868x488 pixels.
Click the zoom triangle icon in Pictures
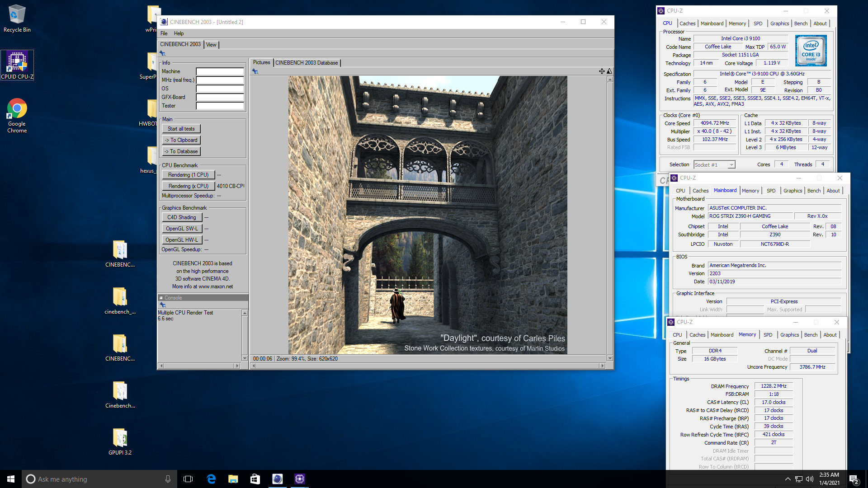pyautogui.click(x=609, y=71)
